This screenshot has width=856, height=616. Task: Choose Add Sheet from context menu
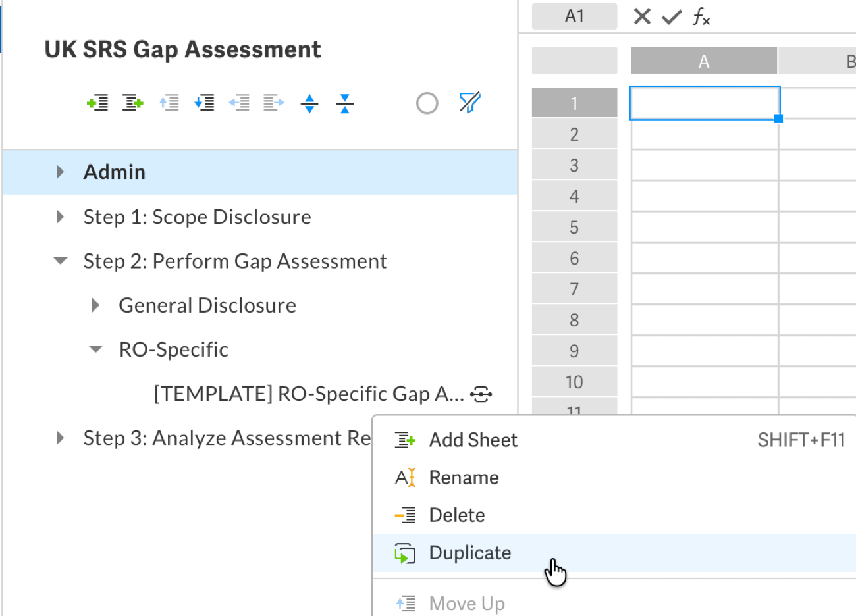pos(614,440)
